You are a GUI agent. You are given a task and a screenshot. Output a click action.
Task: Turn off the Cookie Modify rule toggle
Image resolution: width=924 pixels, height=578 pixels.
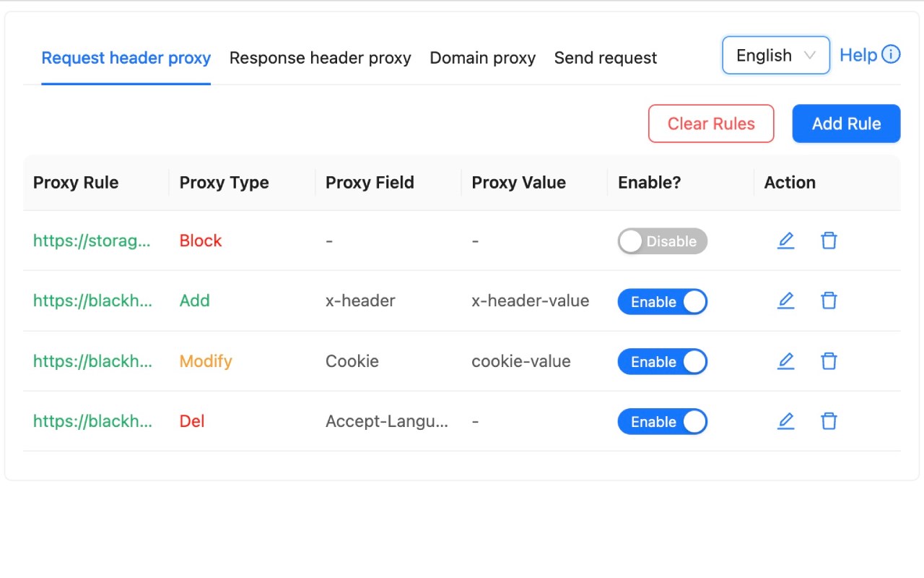[x=662, y=362]
